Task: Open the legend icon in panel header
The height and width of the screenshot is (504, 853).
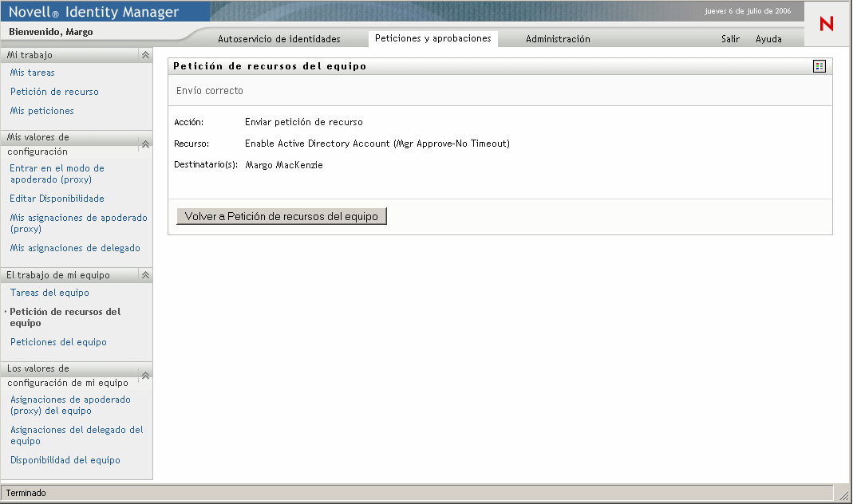Action: (819, 66)
